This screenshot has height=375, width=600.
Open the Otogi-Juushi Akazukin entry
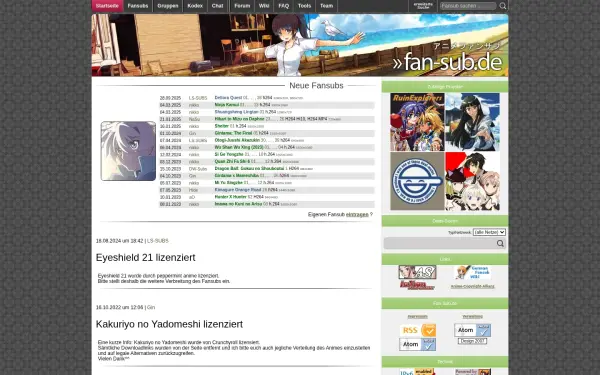coord(237,140)
